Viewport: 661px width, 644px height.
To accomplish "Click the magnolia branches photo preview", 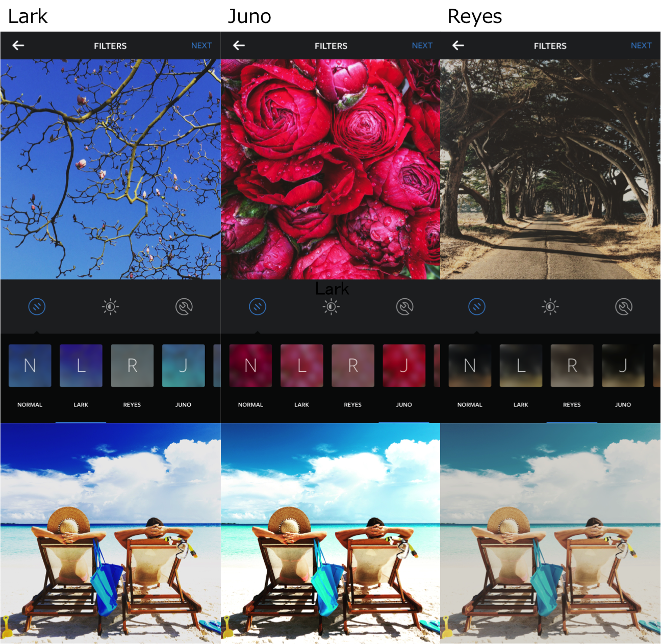I will (x=110, y=169).
